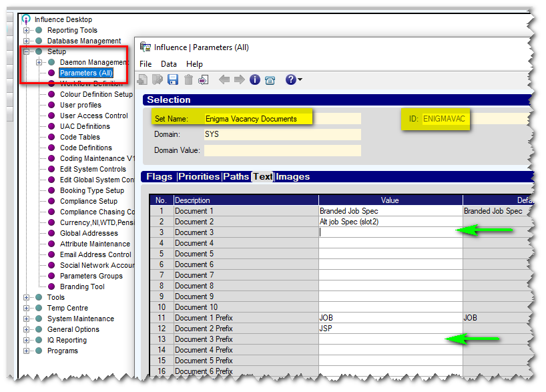This screenshot has height=392, width=546.
Task: Click the new record page icon
Action: tap(142, 79)
